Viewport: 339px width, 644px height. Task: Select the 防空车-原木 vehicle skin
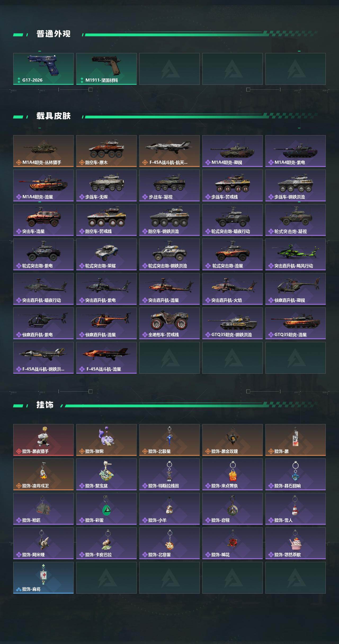click(106, 151)
